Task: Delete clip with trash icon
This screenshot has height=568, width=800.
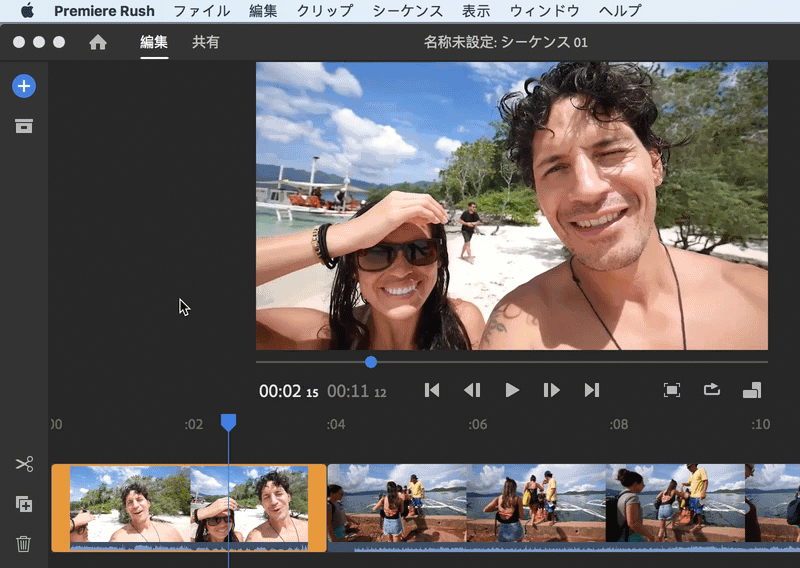Action: tap(24, 544)
